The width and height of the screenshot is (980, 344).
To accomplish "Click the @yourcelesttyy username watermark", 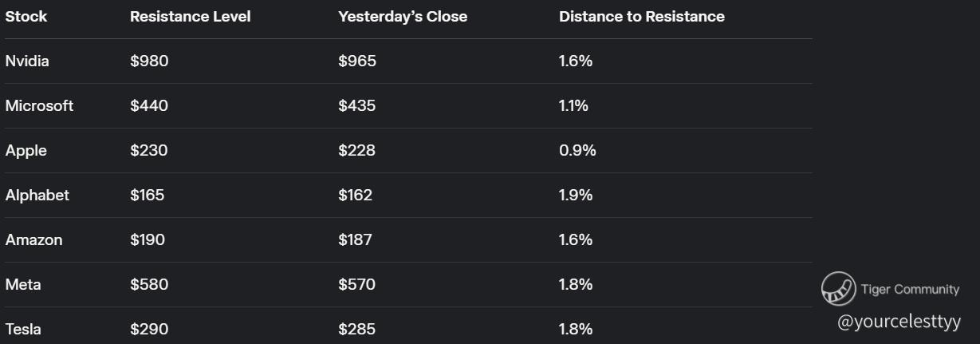I will pos(899,322).
